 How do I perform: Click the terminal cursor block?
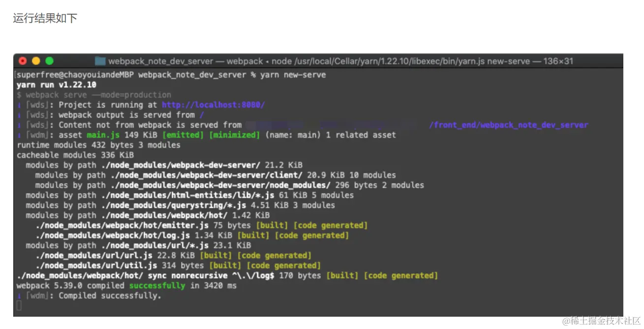click(19, 306)
